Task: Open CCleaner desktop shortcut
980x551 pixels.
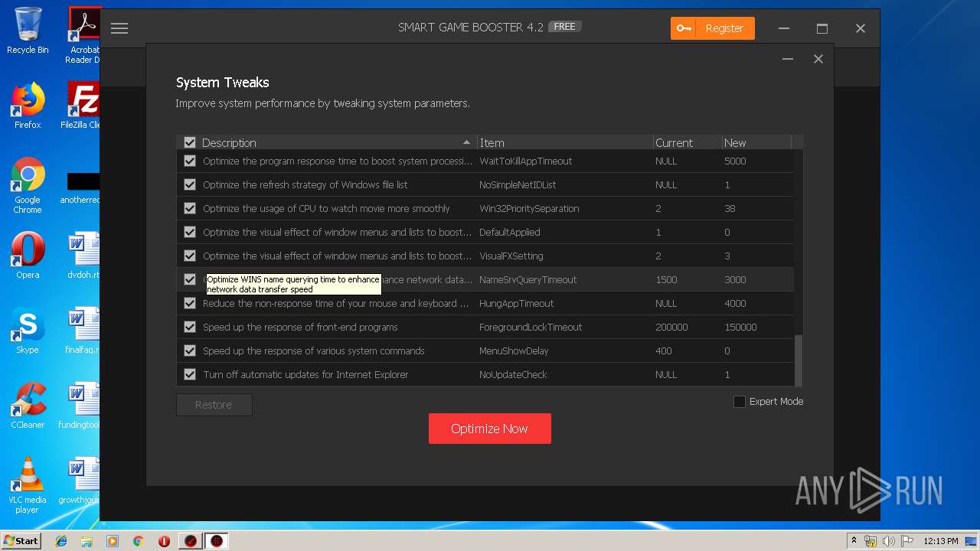Action: click(28, 406)
